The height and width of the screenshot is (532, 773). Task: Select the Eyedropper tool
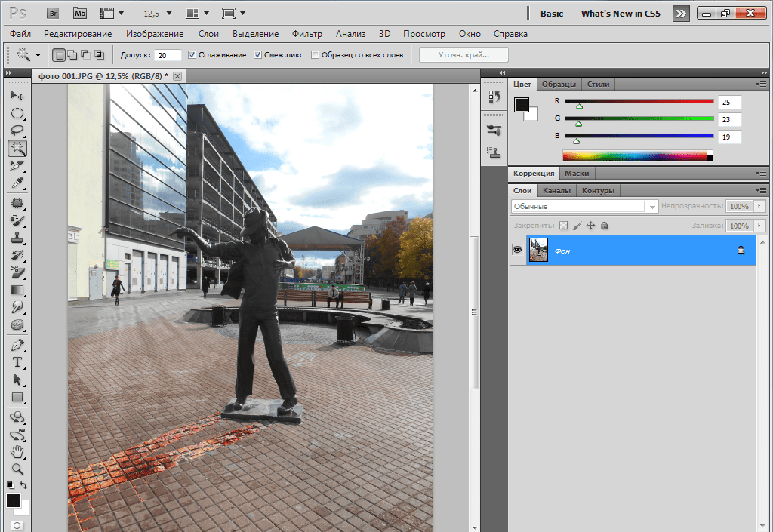[x=17, y=183]
